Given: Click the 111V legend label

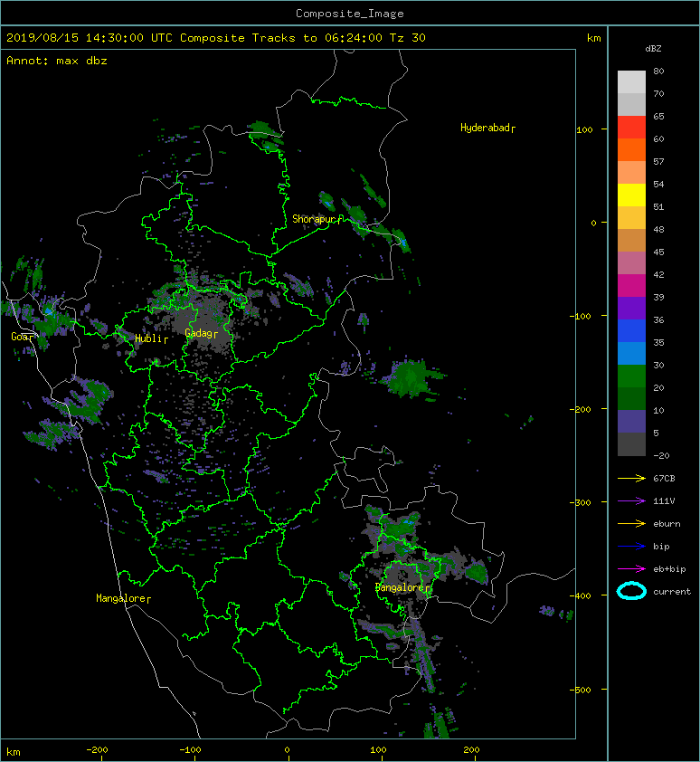Looking at the screenshot, I should [x=664, y=501].
